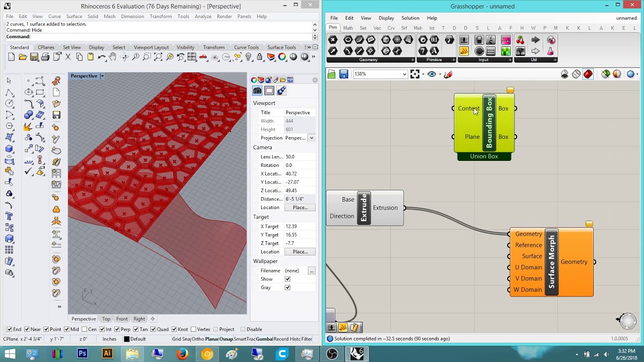Expand the Geometry panel in Grasshopper ribbon

coord(413,60)
